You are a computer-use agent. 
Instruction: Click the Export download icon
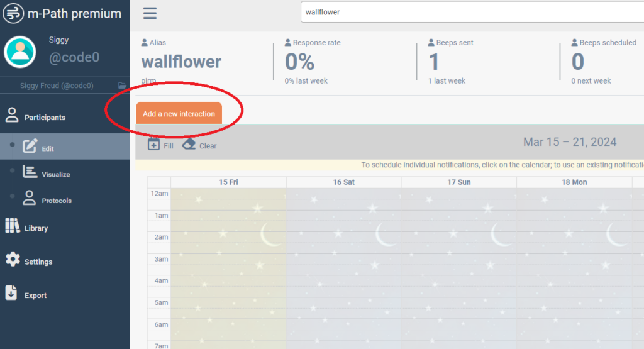(x=11, y=294)
